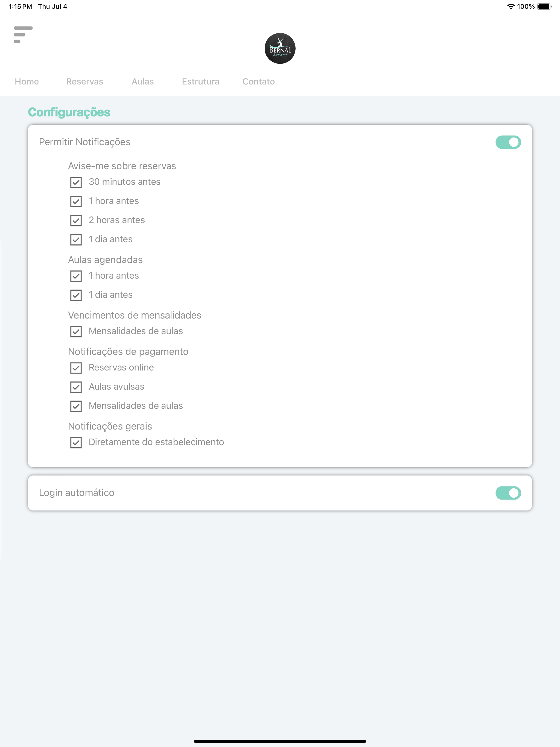This screenshot has width=560, height=747.
Task: Turn off the Login automático switch
Action: (x=508, y=493)
